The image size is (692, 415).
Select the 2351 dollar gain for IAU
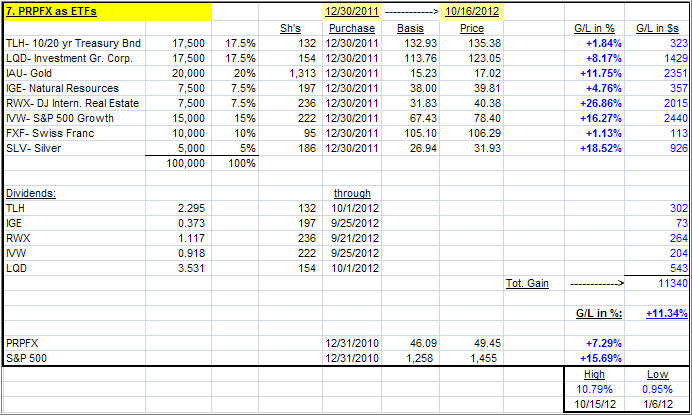coord(676,73)
